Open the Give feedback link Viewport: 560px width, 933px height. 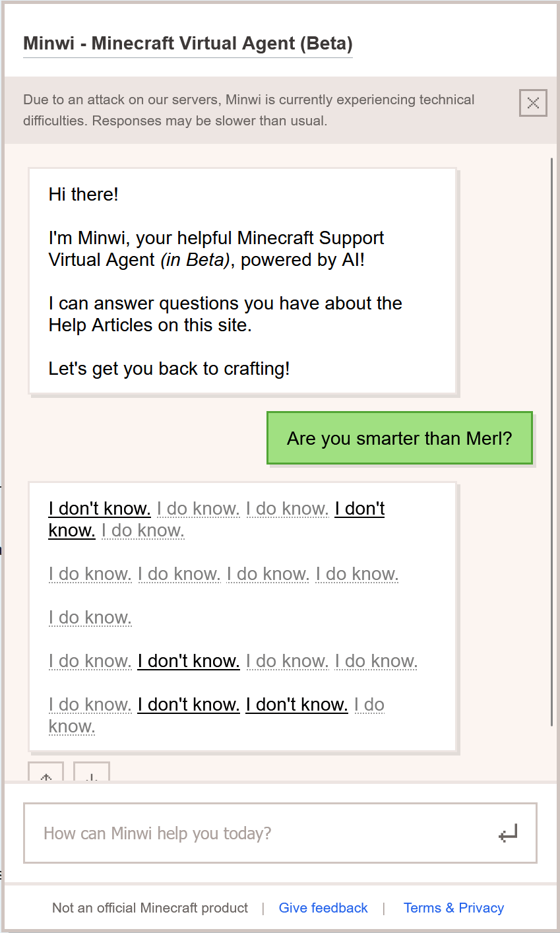pos(323,908)
